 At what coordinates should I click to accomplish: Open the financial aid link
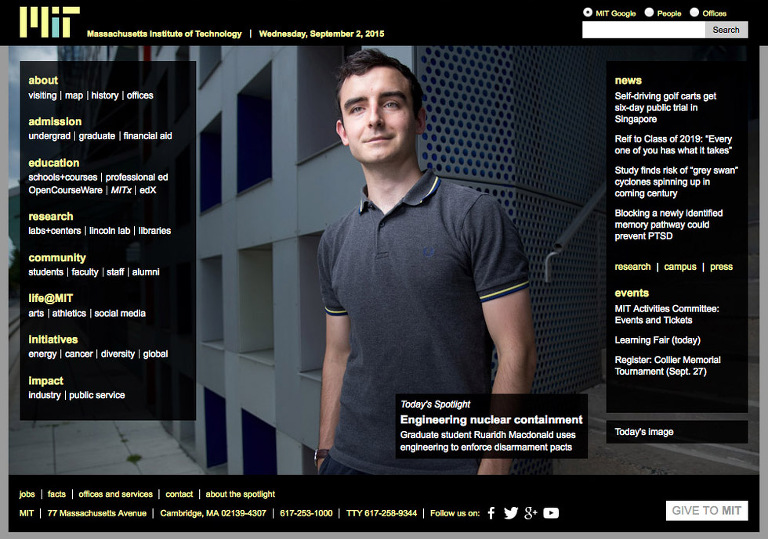pos(148,136)
